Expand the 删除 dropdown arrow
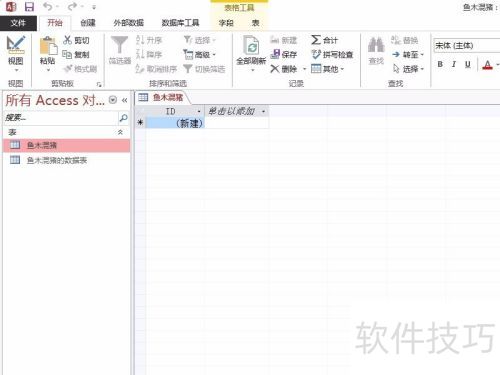The image size is (500, 375). [304, 69]
